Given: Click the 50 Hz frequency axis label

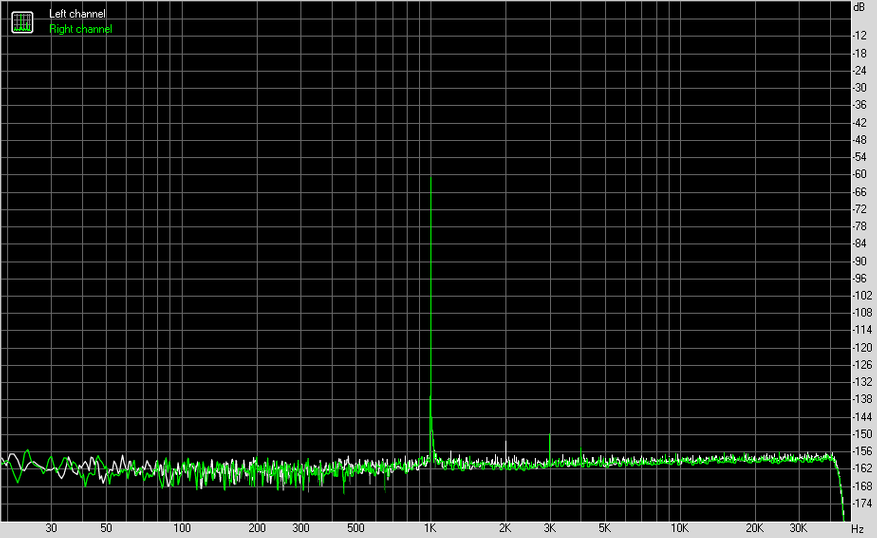Looking at the screenshot, I should click(106, 528).
